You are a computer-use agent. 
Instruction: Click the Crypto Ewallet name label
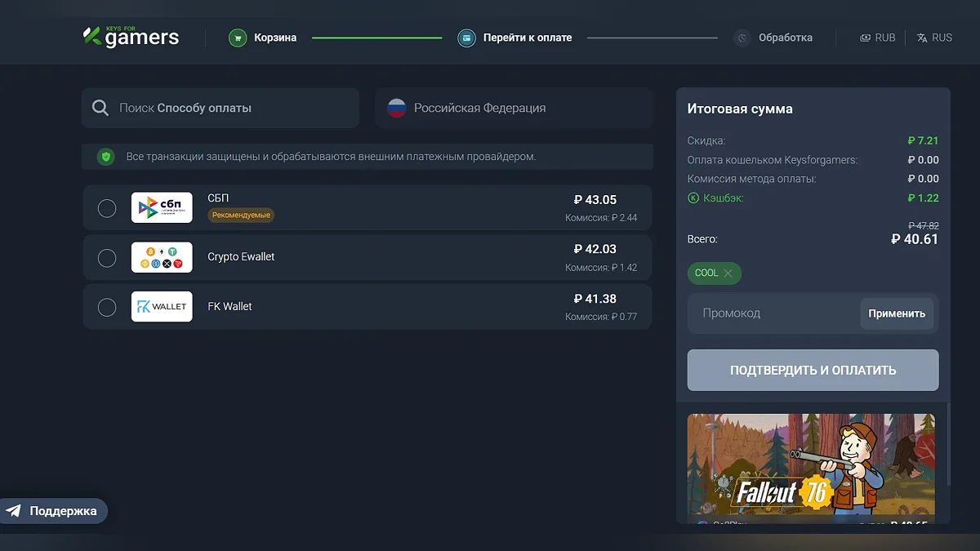[241, 257]
